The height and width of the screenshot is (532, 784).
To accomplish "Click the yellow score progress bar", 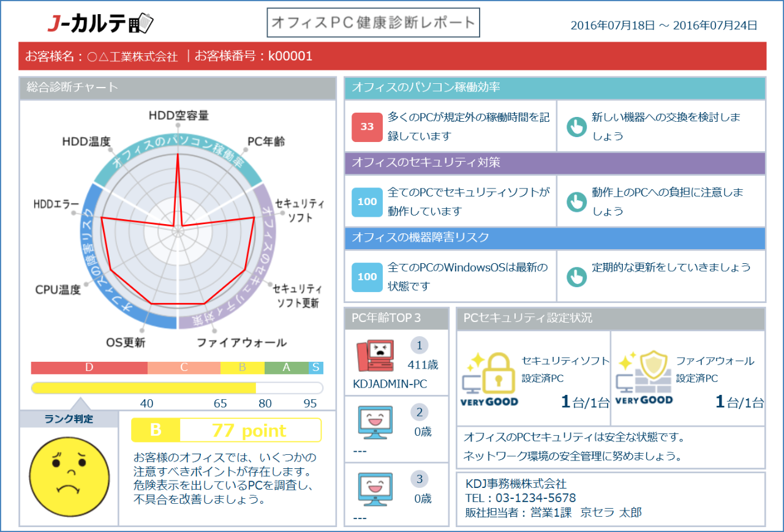I will [143, 388].
